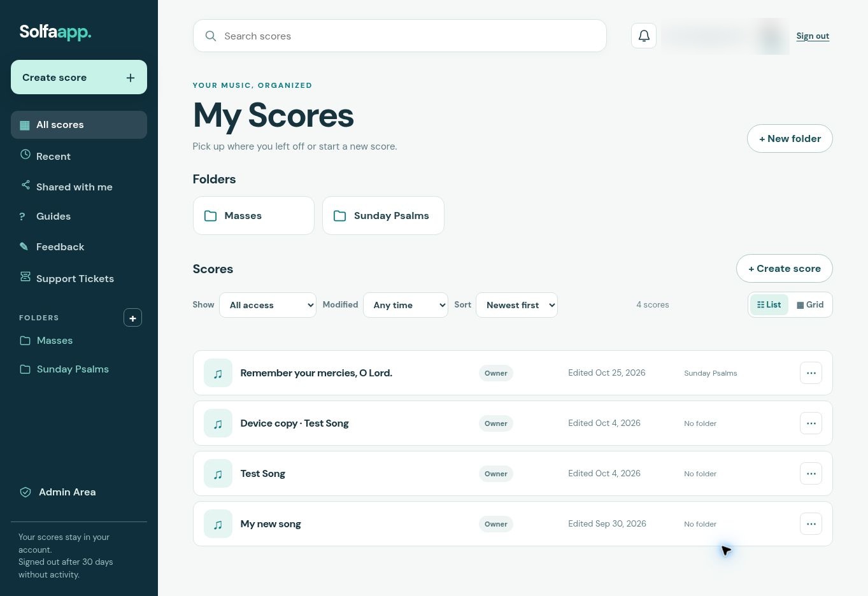Click Sunday Psalms label in first score row
Screen dimensions: 868x596
711,373
